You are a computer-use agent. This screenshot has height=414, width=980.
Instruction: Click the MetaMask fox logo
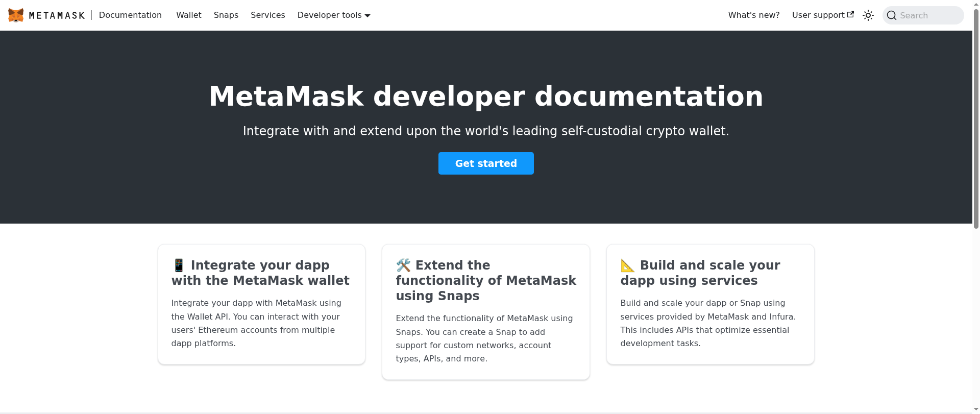coord(16,15)
